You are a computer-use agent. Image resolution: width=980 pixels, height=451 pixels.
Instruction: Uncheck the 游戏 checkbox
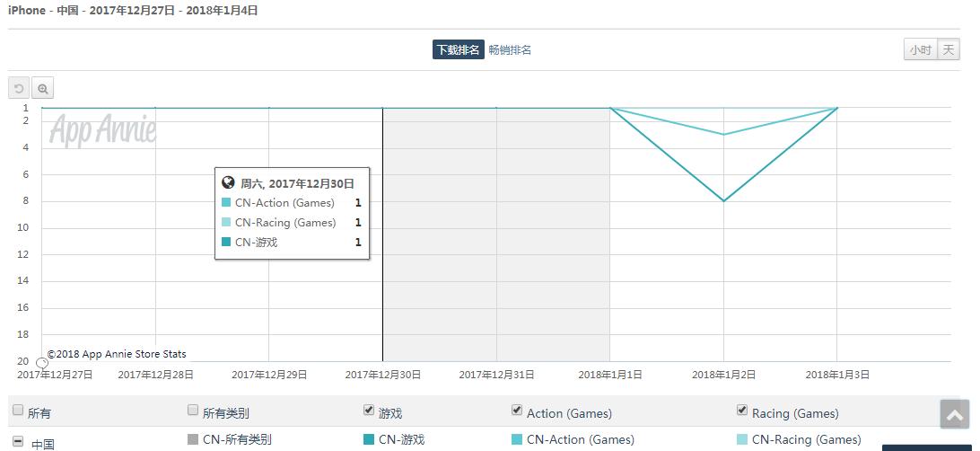point(369,411)
